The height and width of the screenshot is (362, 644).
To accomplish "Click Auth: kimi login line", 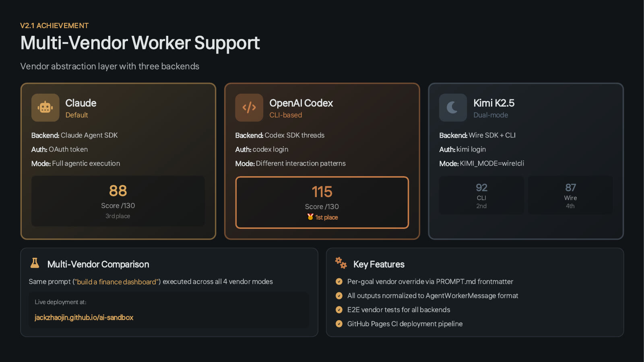I will [x=462, y=149].
